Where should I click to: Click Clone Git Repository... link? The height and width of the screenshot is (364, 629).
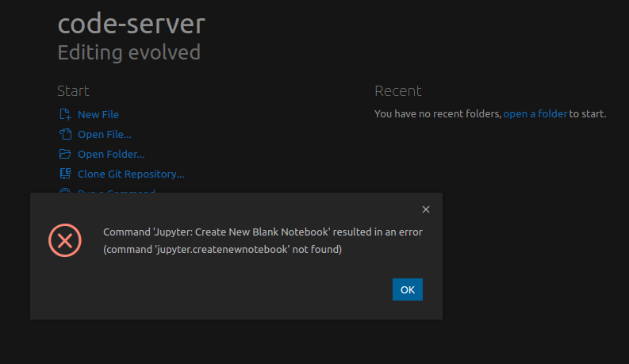pyautogui.click(x=131, y=174)
